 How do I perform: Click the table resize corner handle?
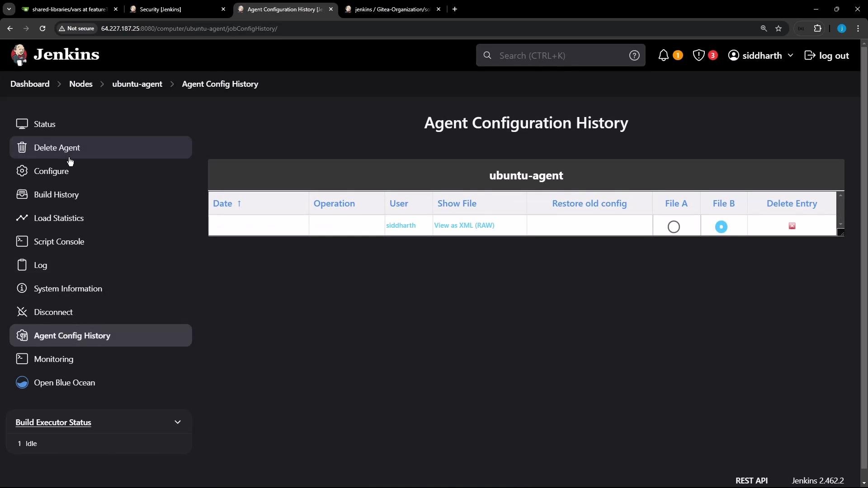(x=840, y=232)
